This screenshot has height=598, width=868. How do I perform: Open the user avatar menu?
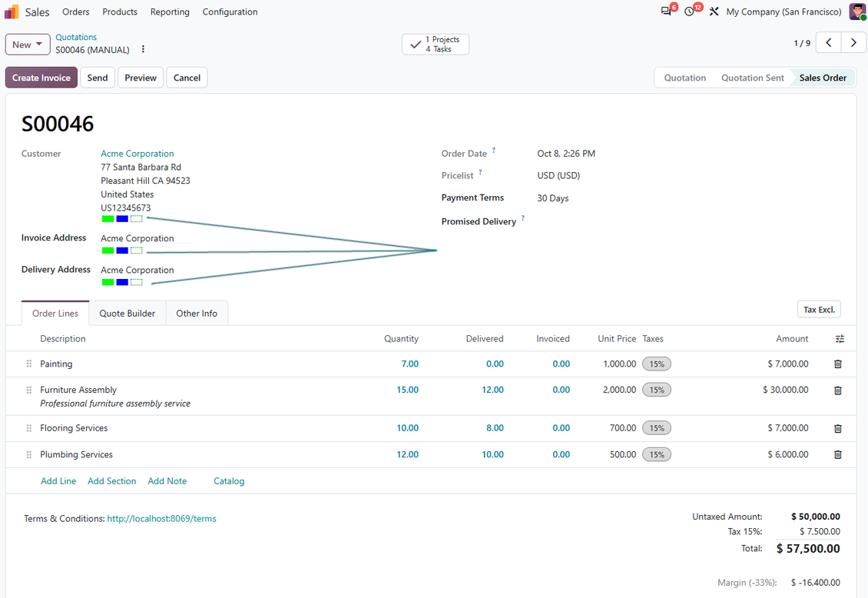[x=857, y=12]
